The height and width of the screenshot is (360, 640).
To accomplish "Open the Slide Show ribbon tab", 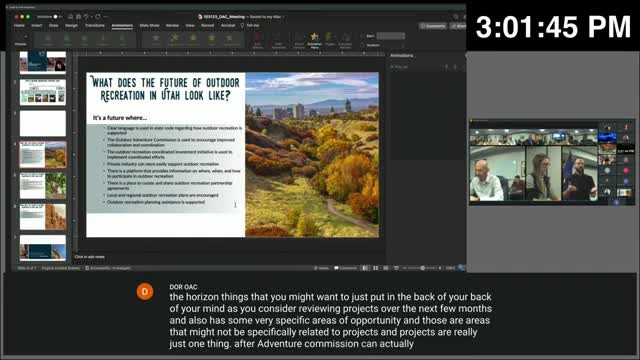I will [x=149, y=25].
